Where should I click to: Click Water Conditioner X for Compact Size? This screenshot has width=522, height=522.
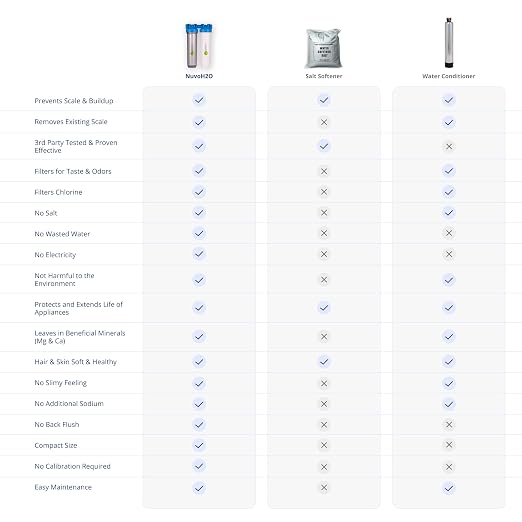449,445
